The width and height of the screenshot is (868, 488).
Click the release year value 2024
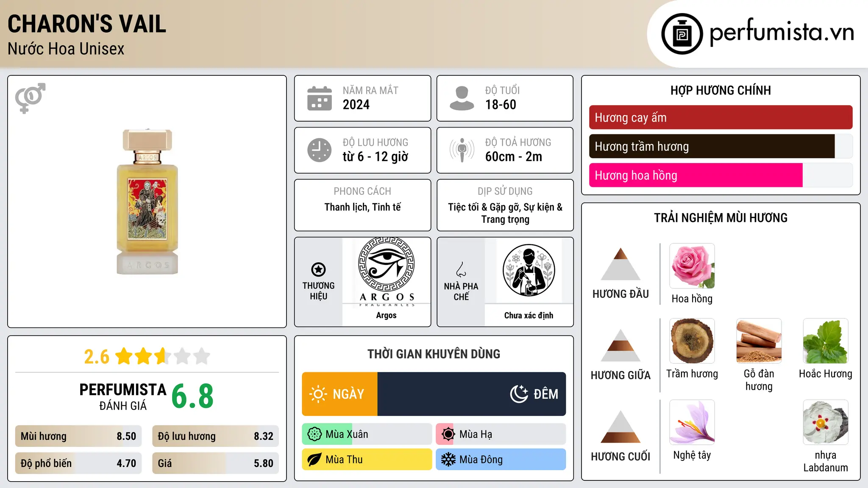[x=356, y=105]
